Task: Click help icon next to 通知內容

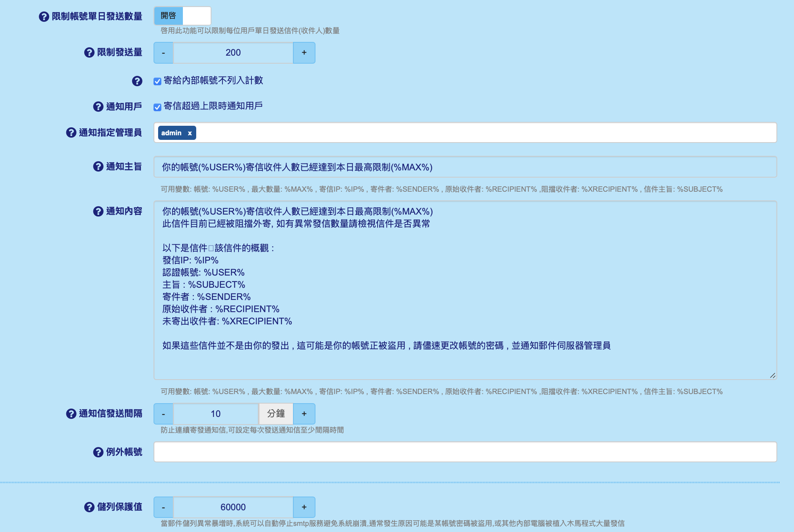Action: (x=98, y=212)
